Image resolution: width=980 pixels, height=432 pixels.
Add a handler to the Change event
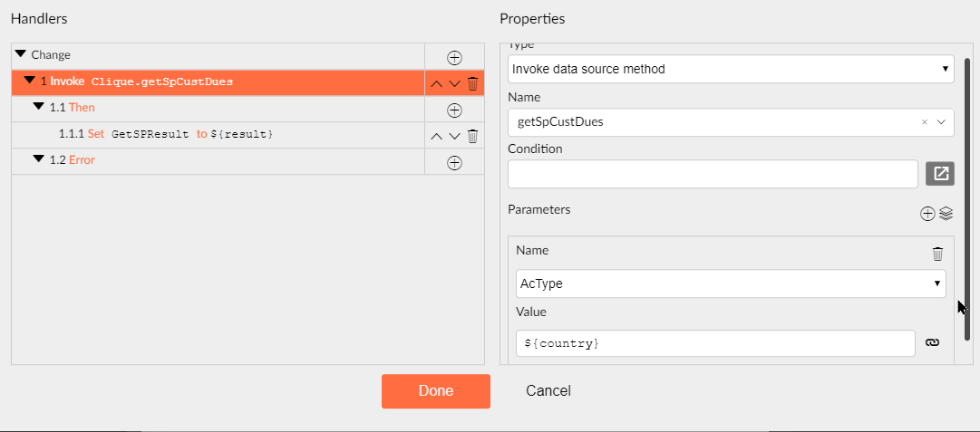(454, 57)
